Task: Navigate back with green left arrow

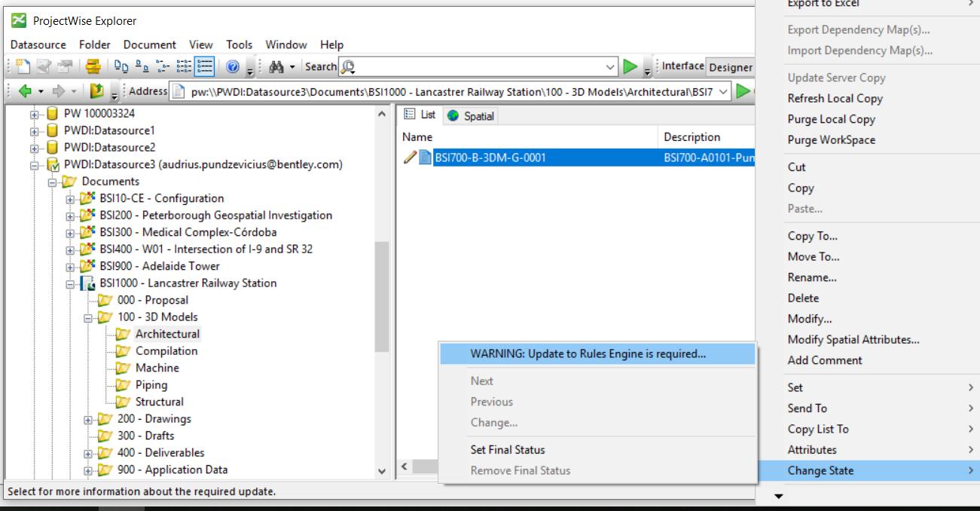Action: tap(25, 91)
